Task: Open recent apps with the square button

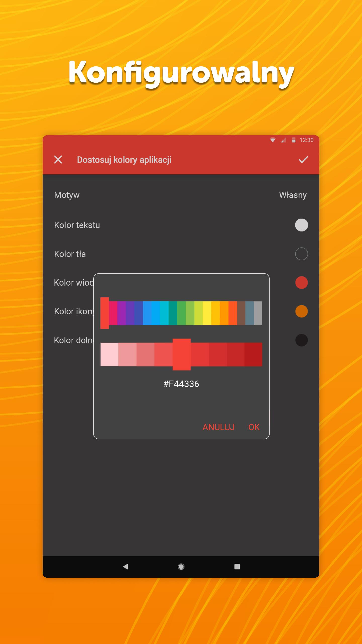Action: pyautogui.click(x=237, y=566)
